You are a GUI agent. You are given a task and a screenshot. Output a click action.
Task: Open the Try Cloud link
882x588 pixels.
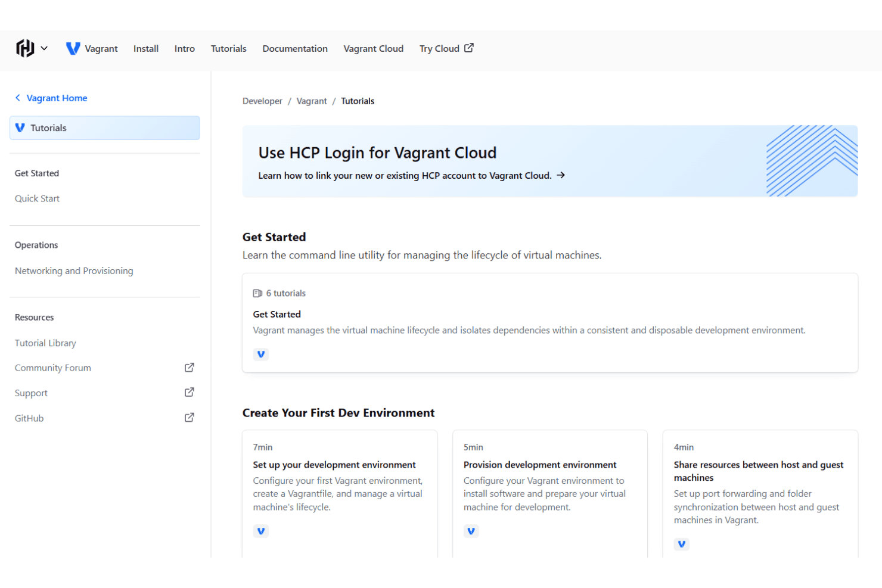point(446,49)
